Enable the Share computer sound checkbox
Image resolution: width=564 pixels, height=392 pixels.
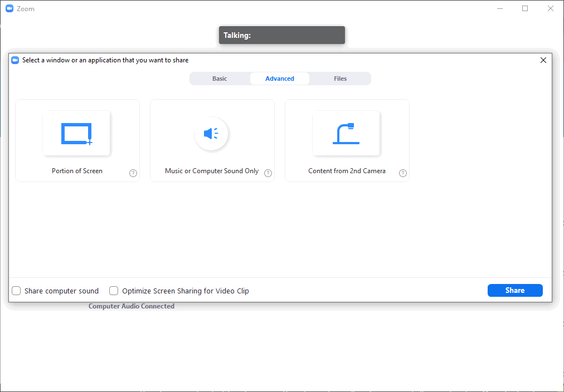pyautogui.click(x=16, y=290)
